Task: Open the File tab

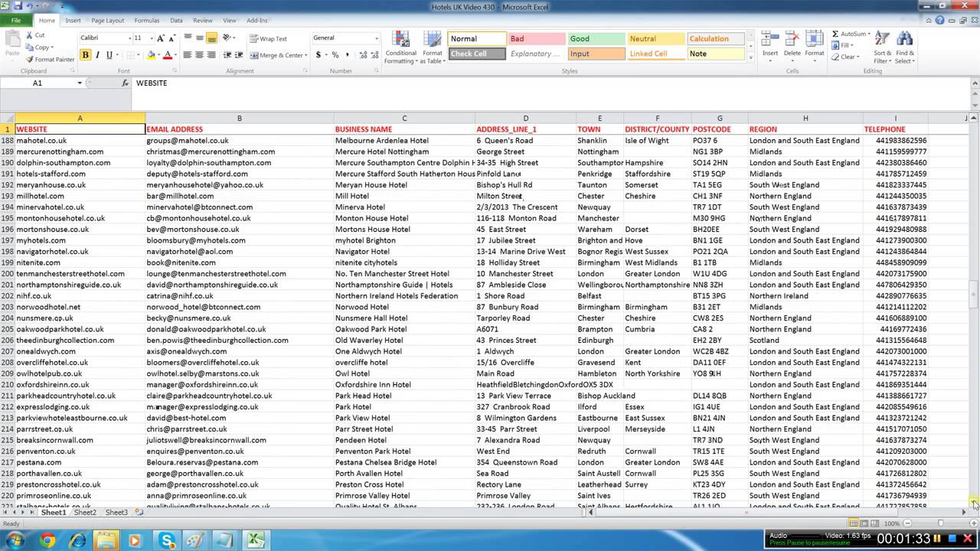Action: pos(15,21)
